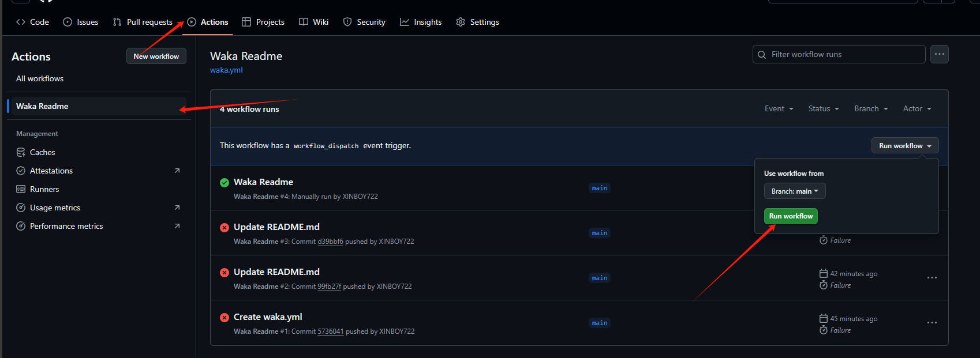Click the failed status icon on run #3

pyautogui.click(x=225, y=228)
